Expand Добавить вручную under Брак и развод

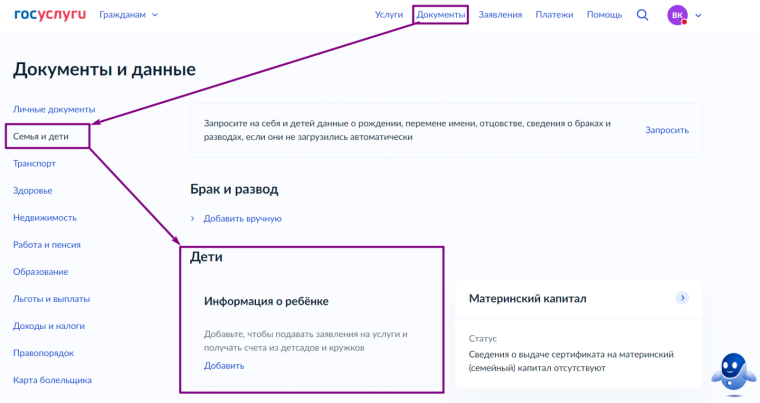[236, 219]
